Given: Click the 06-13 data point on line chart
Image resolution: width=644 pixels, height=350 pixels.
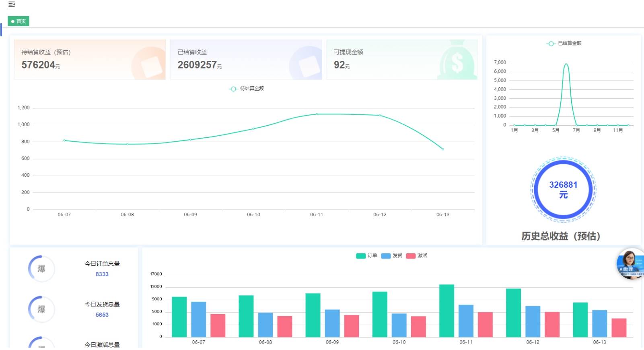Looking at the screenshot, I should pos(443,149).
